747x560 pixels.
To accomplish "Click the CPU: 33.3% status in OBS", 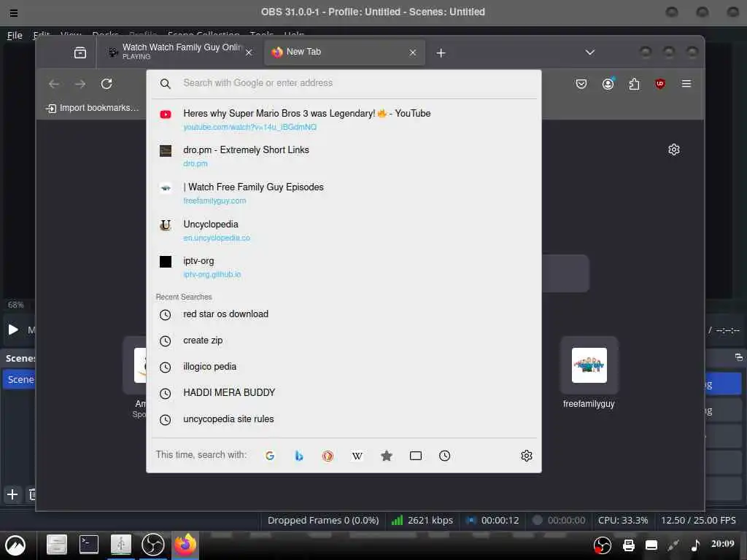I will [x=623, y=520].
